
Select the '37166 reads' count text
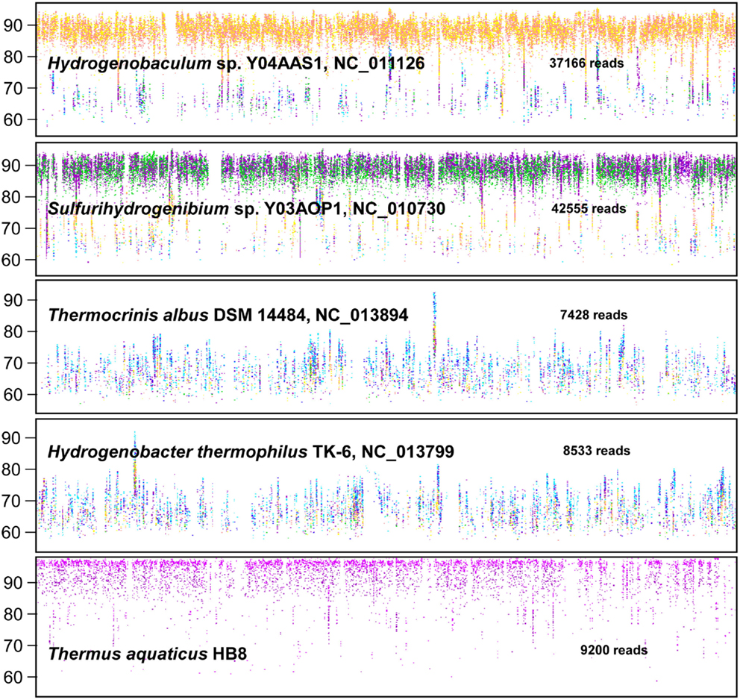click(586, 63)
